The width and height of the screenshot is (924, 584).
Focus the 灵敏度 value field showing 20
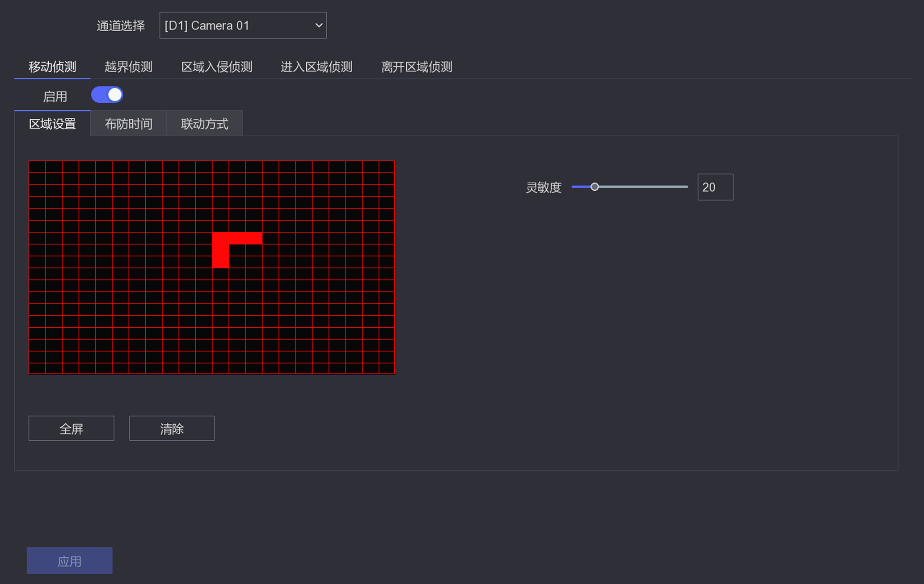pyautogui.click(x=715, y=187)
